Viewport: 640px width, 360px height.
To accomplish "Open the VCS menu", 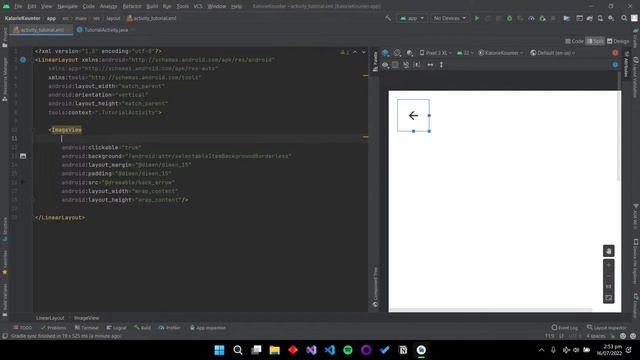I will coord(198,7).
